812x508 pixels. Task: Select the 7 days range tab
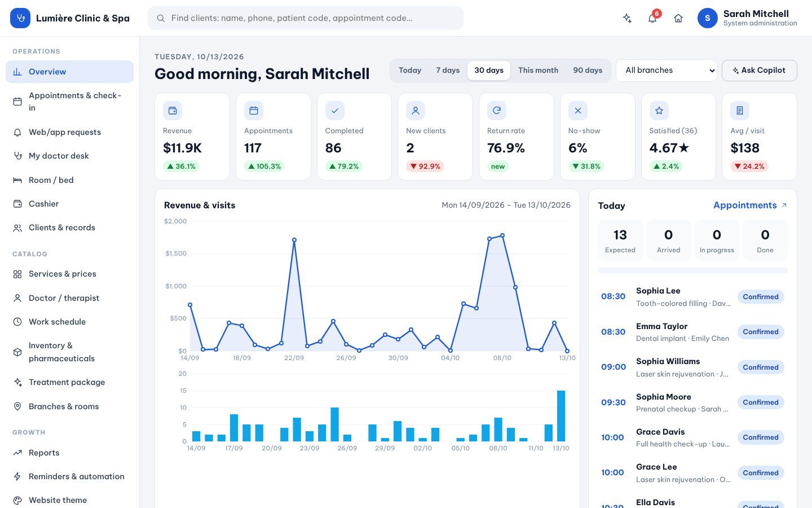click(x=448, y=71)
